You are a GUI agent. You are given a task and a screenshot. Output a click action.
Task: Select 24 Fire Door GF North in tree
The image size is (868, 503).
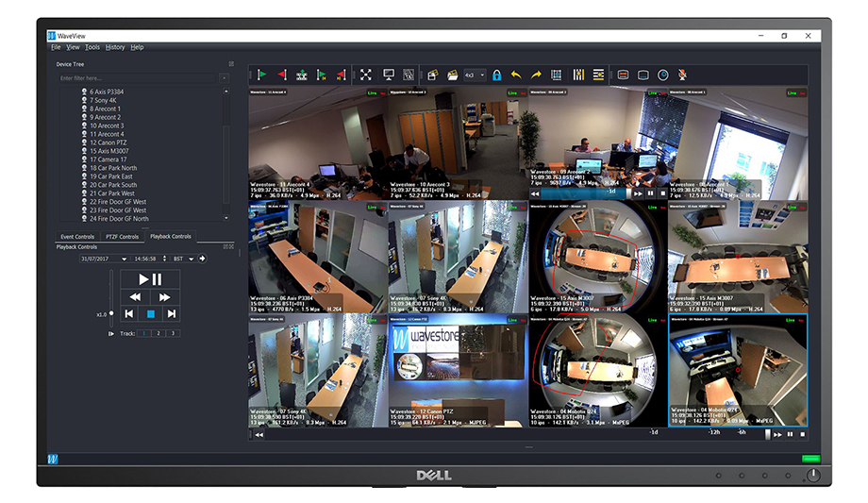pos(119,219)
